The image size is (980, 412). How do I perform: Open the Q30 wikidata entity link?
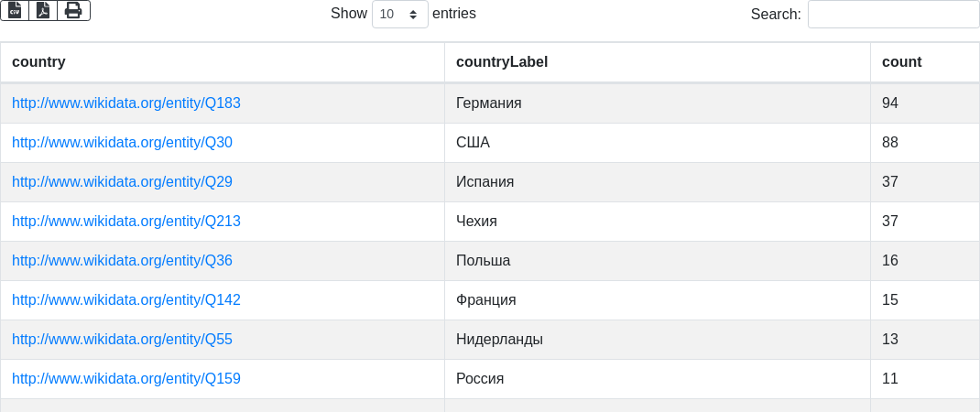coord(122,143)
